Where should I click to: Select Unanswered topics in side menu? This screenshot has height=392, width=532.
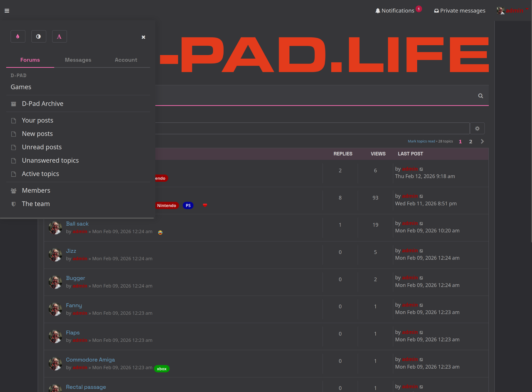pos(50,160)
